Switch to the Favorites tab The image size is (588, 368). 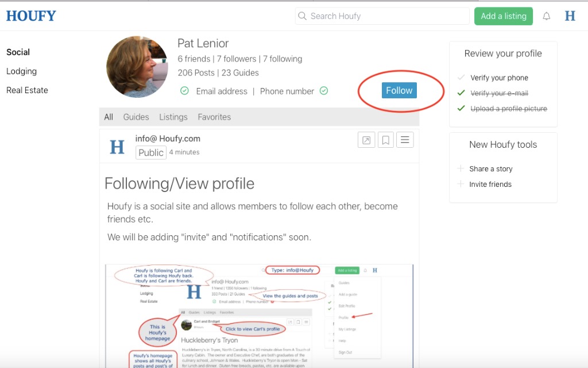(x=214, y=117)
